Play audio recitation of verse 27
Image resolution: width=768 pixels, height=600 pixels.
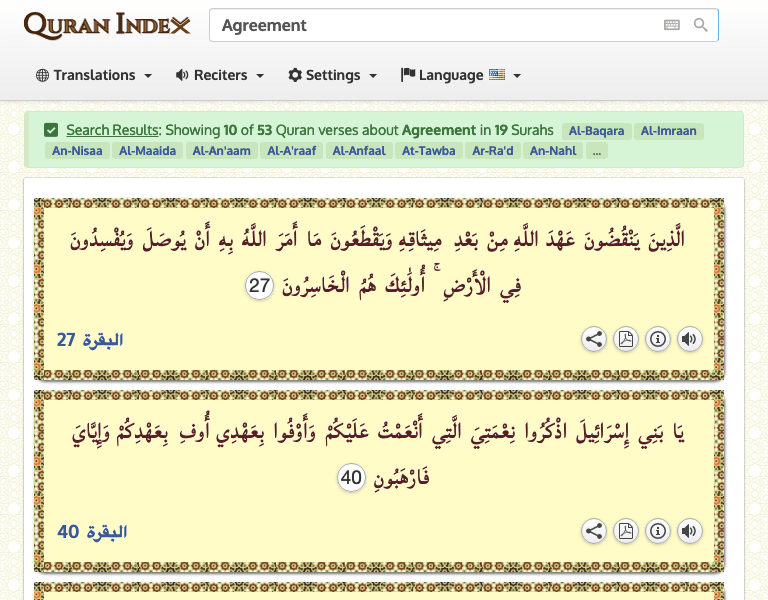[689, 339]
